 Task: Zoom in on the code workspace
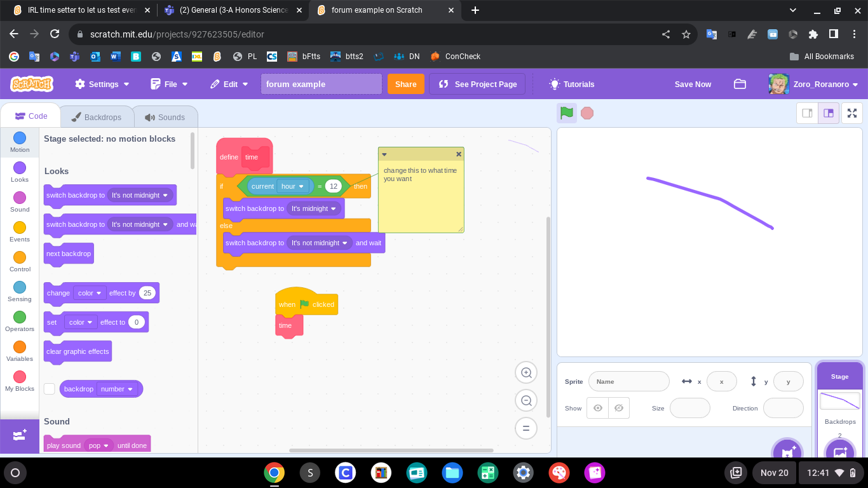coord(526,373)
